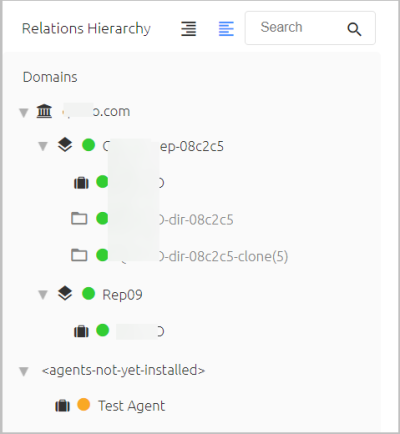Collapse the ep-08c2c5 replication group
The image size is (400, 434).
[x=43, y=146]
